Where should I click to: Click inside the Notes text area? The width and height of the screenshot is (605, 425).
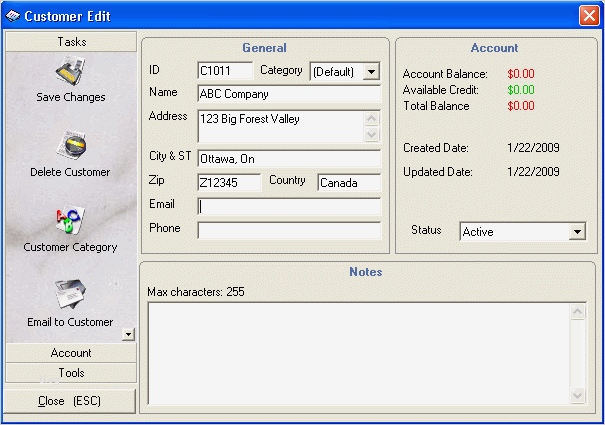point(359,354)
